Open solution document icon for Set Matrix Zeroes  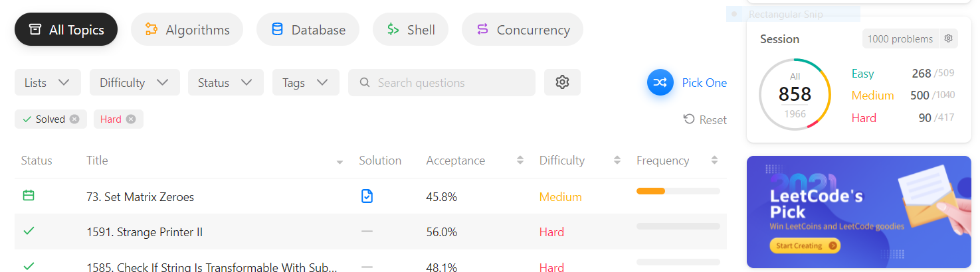(367, 196)
